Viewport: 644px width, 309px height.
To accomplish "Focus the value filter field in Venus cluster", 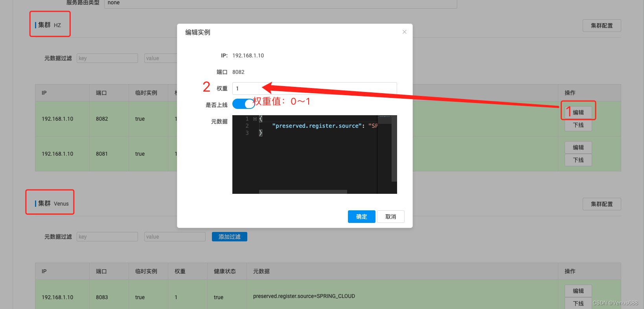I will (x=175, y=237).
